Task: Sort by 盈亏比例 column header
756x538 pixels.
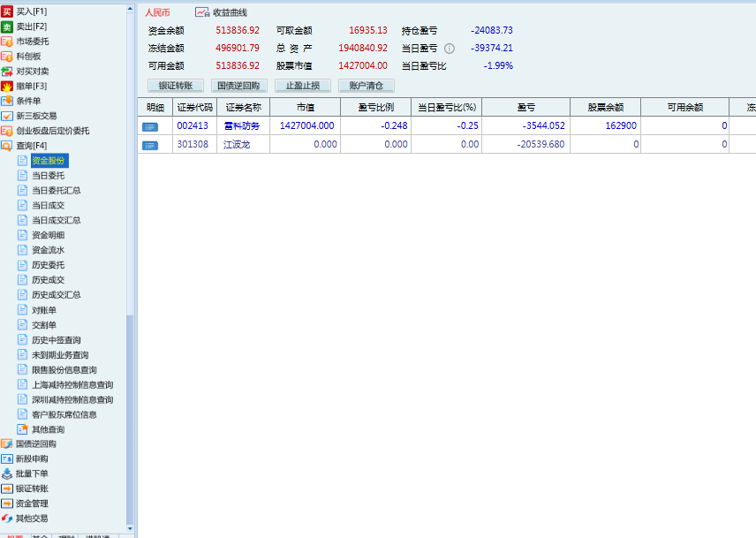Action: tap(376, 107)
